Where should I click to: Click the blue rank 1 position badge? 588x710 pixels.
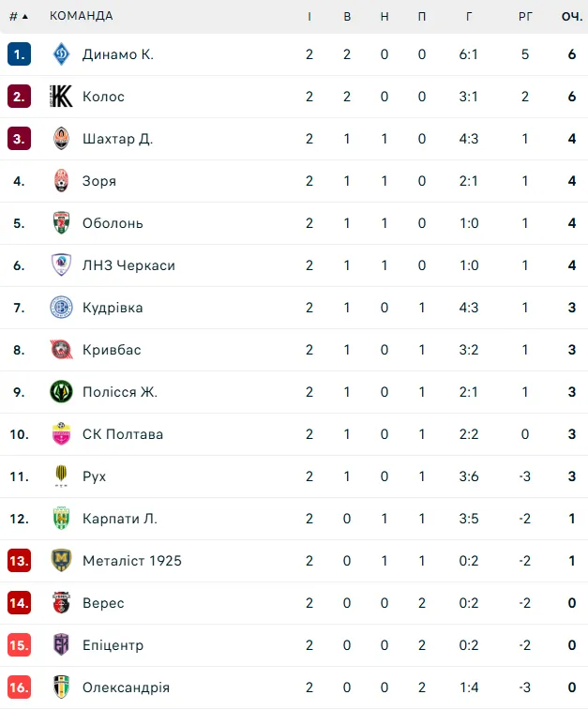coord(19,54)
